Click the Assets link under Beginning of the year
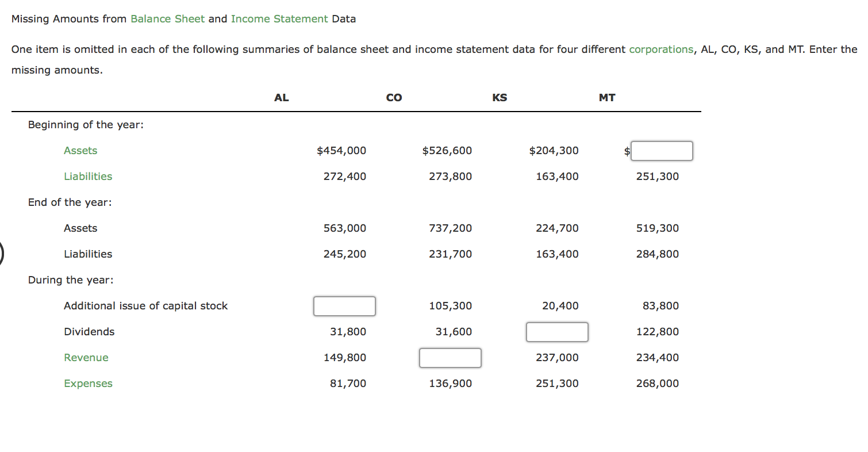The width and height of the screenshot is (868, 452). pos(80,150)
